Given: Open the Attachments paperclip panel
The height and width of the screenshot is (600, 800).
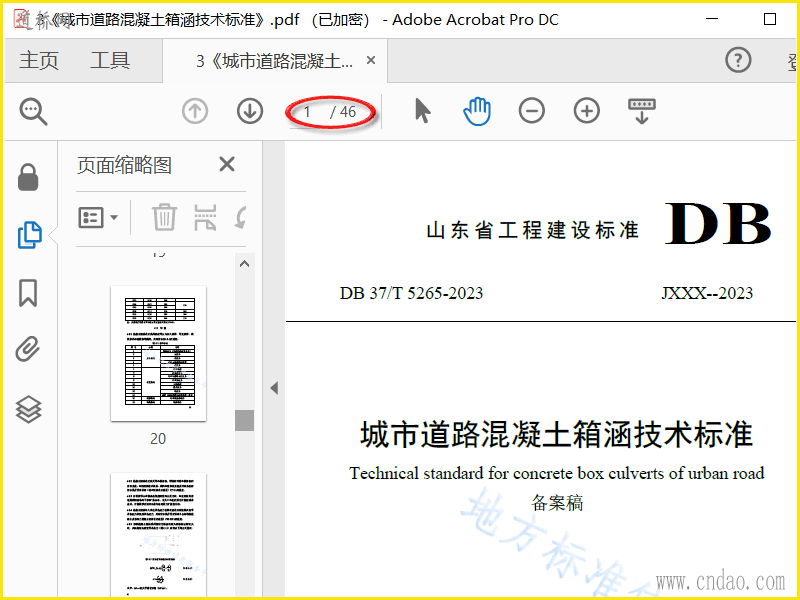Looking at the screenshot, I should tap(28, 349).
